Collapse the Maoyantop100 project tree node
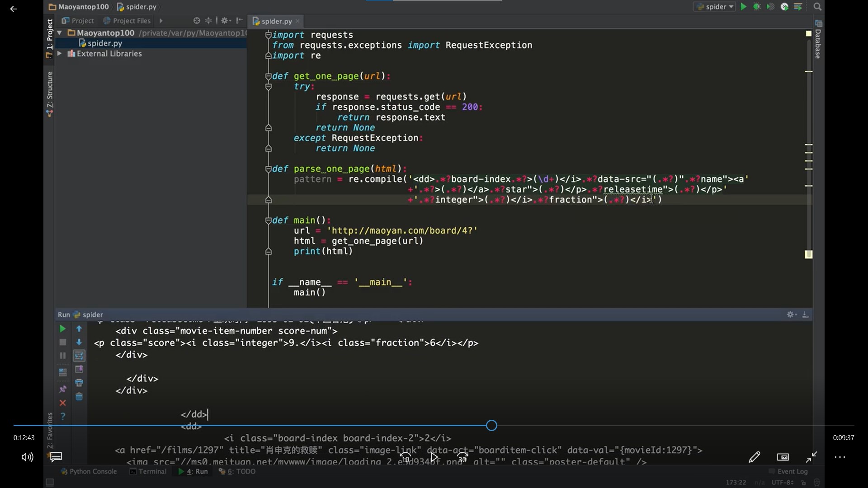Screen dimensions: 868x488 tap(59, 33)
